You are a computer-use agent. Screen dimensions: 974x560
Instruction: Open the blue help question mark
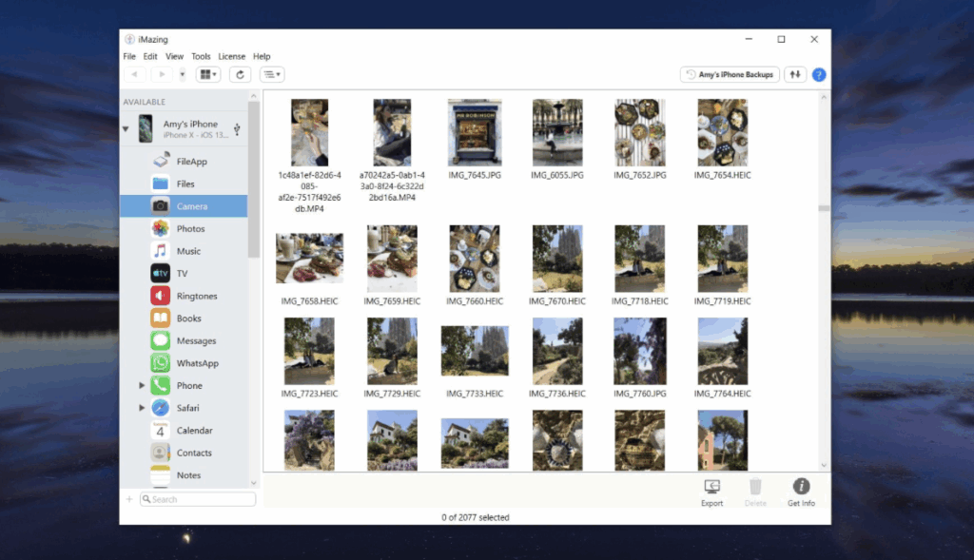coord(819,74)
